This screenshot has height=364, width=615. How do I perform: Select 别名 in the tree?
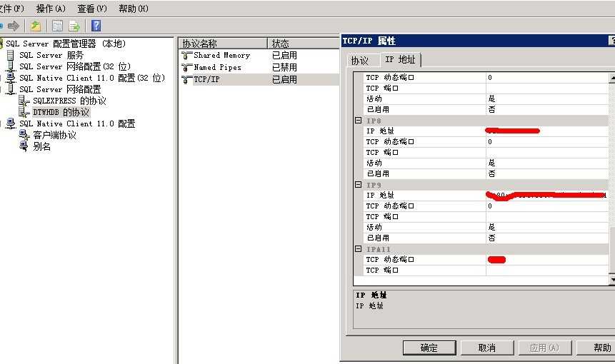point(41,146)
